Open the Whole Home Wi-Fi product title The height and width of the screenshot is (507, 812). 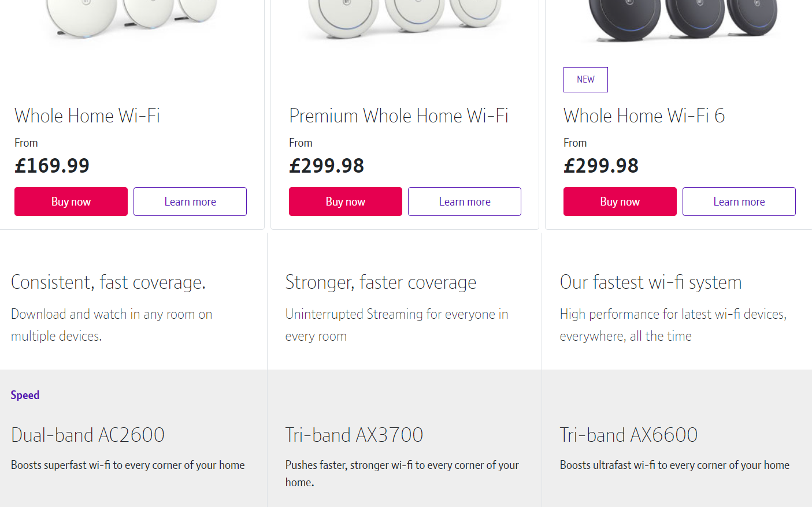pos(87,116)
